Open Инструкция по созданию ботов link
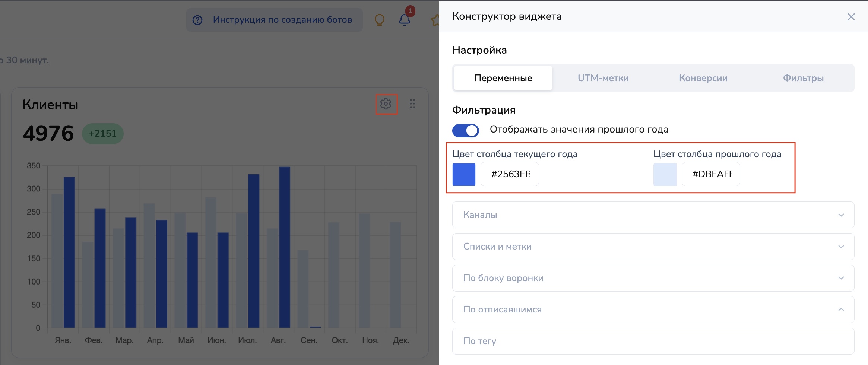This screenshot has width=868, height=365. point(282,20)
